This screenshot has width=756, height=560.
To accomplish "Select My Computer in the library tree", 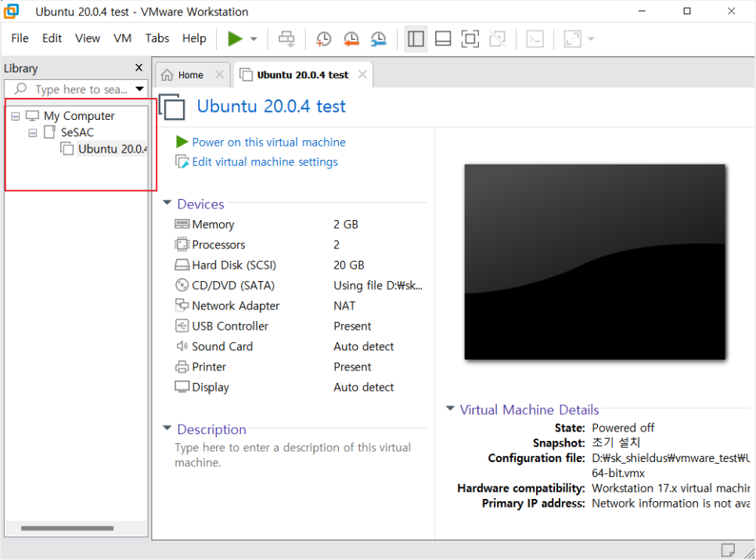I will tap(79, 116).
